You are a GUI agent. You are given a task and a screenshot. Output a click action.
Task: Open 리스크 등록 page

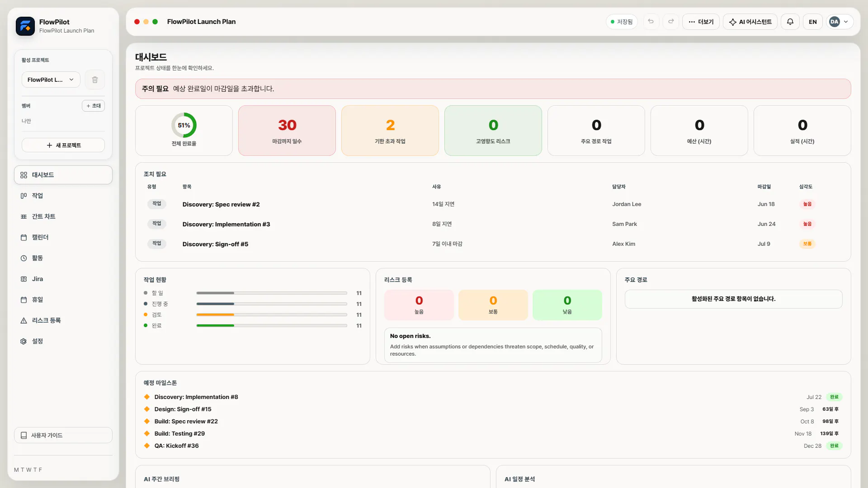pos(63,320)
